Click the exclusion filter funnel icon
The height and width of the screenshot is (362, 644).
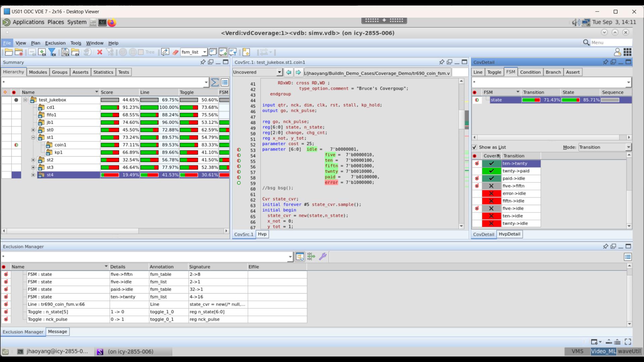click(52, 52)
